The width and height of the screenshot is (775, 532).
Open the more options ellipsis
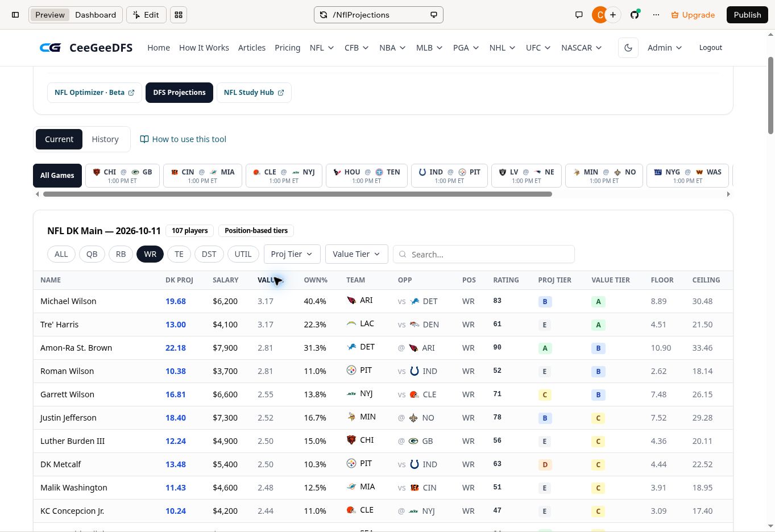[x=656, y=15]
